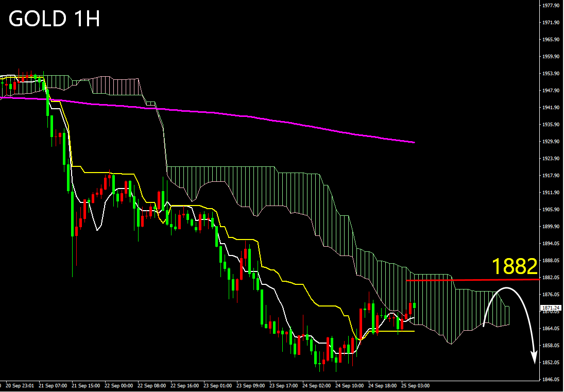Screen dimensions: 564x392
Task: Select the 1882.05 price axis label
Action: point(551,278)
